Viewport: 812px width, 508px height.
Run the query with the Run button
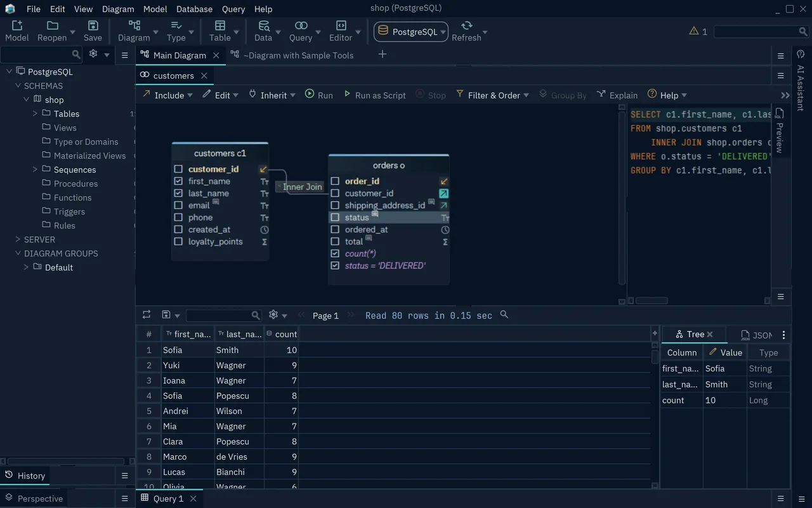(x=318, y=95)
